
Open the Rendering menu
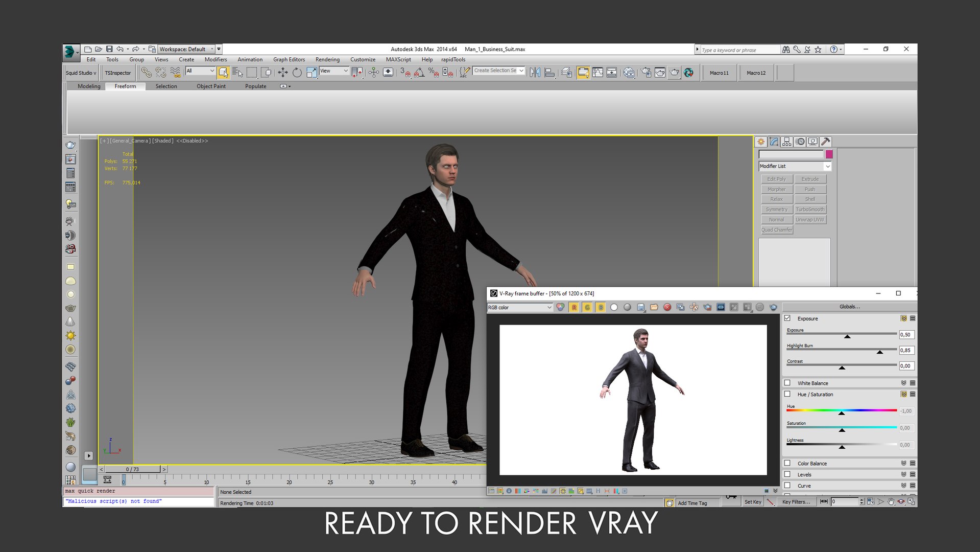click(x=327, y=59)
